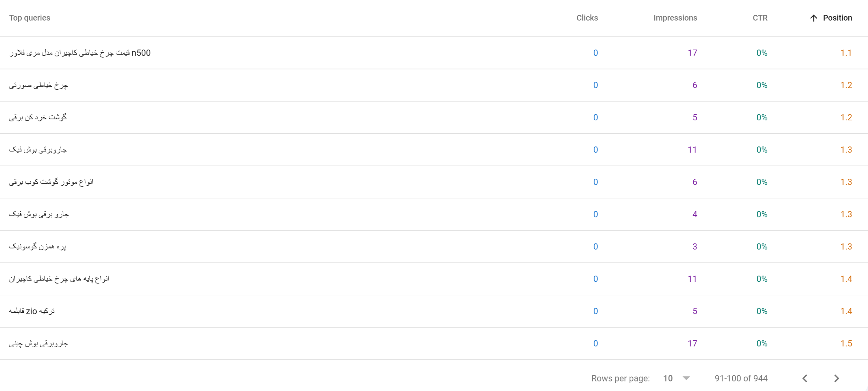868x391 pixels.
Task: Sort the table by Clicks column
Action: pos(587,18)
